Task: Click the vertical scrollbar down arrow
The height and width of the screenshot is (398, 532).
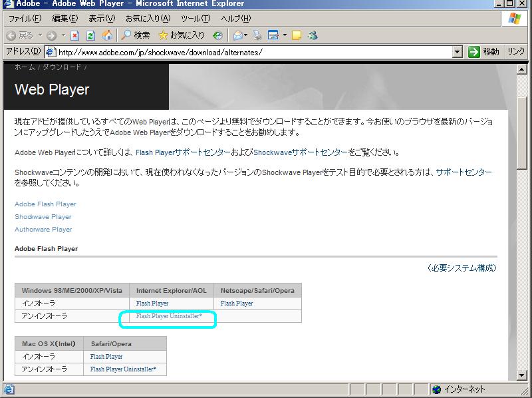Action: pyautogui.click(x=521, y=375)
